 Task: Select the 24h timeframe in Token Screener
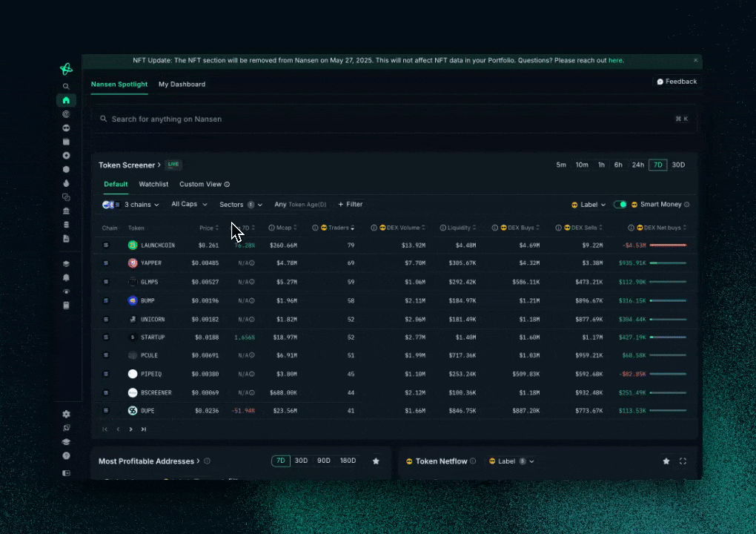click(638, 165)
